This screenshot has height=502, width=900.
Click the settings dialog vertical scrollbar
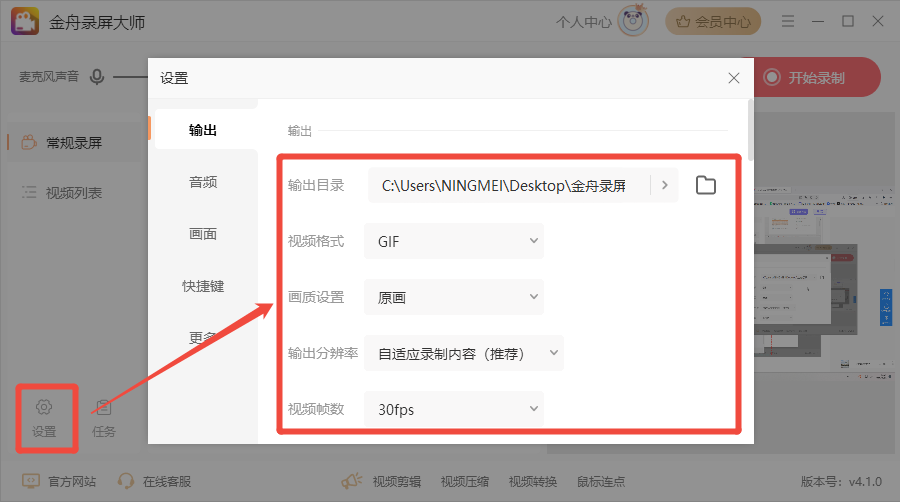[751, 131]
